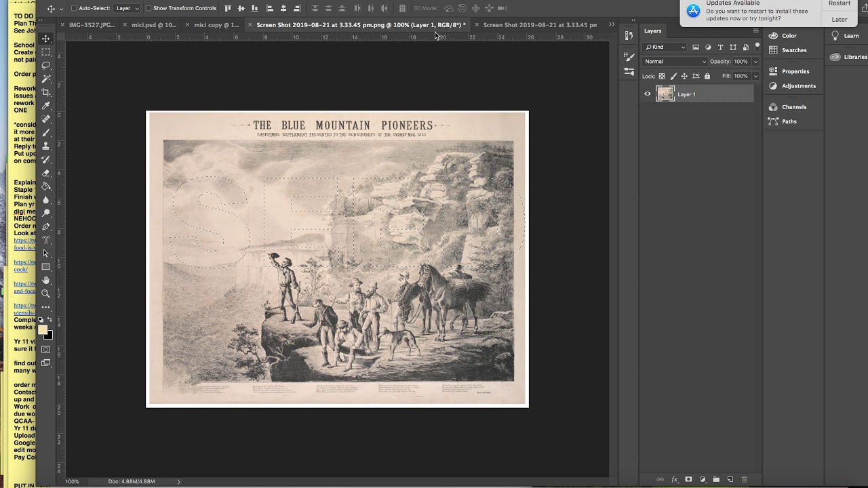This screenshot has width=868, height=488.
Task: Select the Rectangular Marquee tool
Action: tap(46, 52)
